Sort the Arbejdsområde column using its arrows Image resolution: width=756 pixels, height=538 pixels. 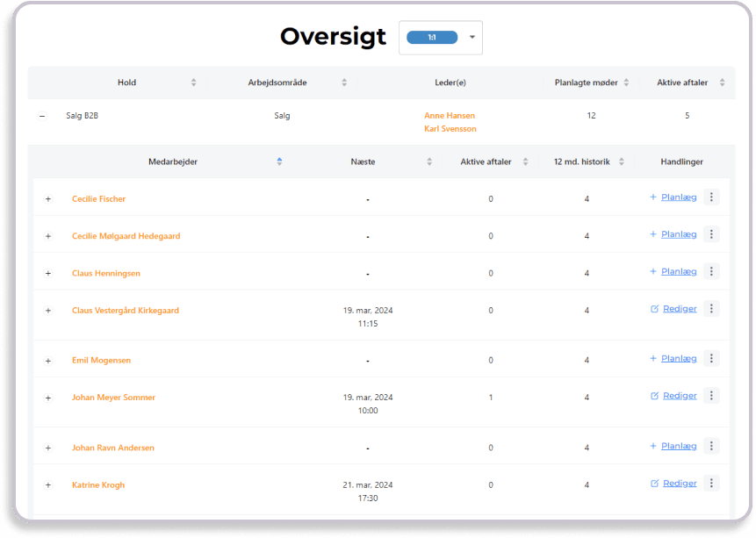[344, 82]
